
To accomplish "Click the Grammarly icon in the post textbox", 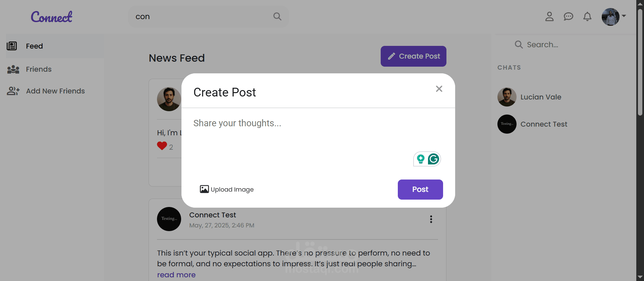I will click(433, 159).
